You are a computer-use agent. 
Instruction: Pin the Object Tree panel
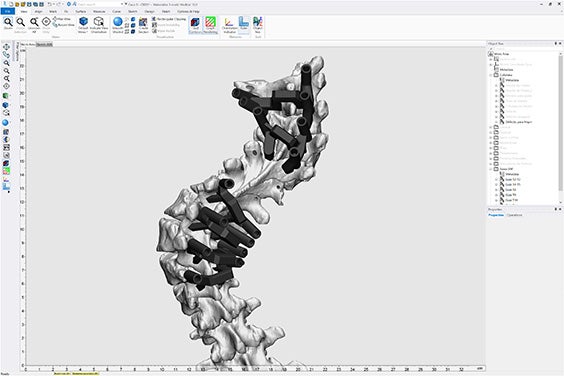coord(555,44)
